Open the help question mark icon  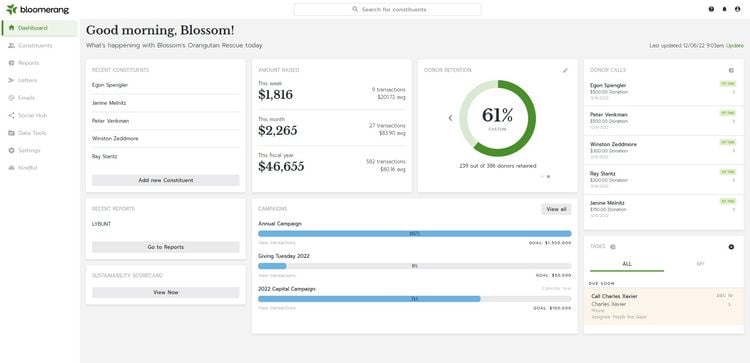pyautogui.click(x=711, y=9)
